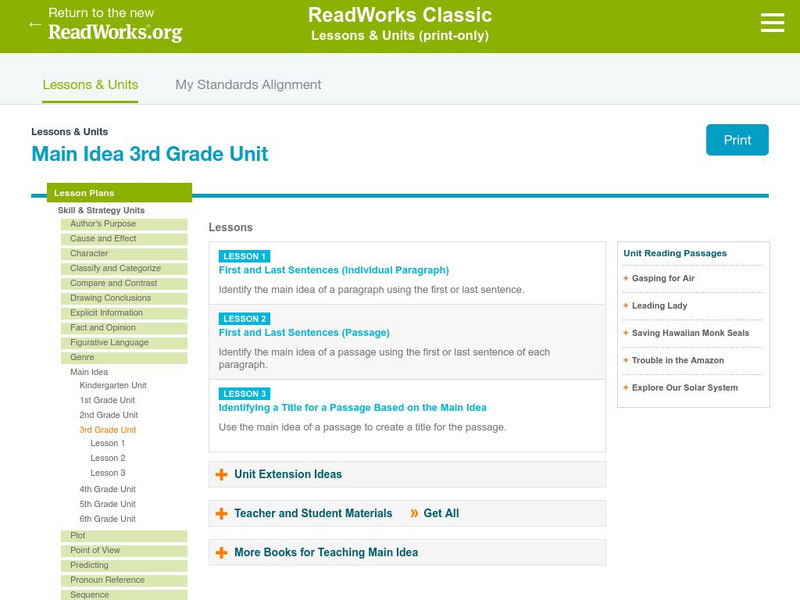Click the LESSON 1 badge
800x600 pixels.
click(244, 256)
